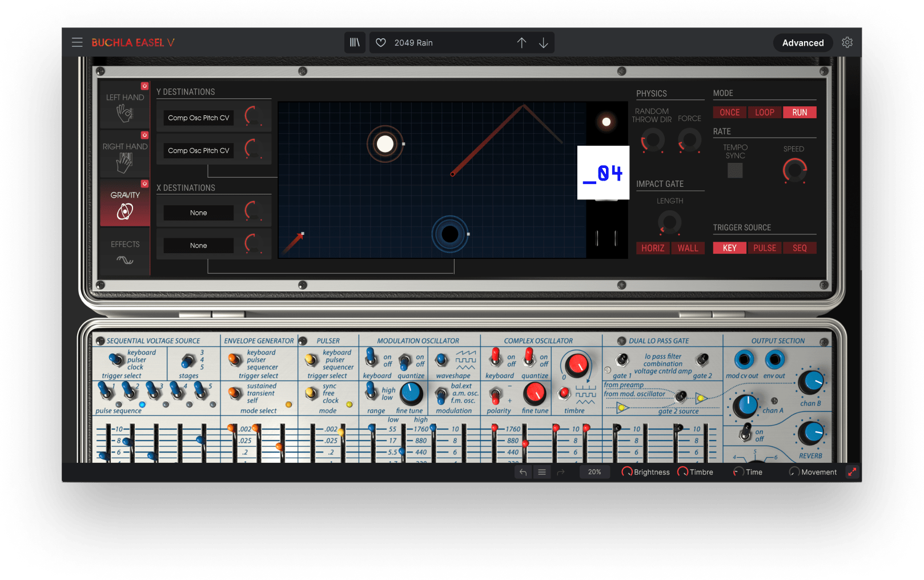Open the first X destination None dropdown
The width and height of the screenshot is (924, 580).
click(198, 213)
